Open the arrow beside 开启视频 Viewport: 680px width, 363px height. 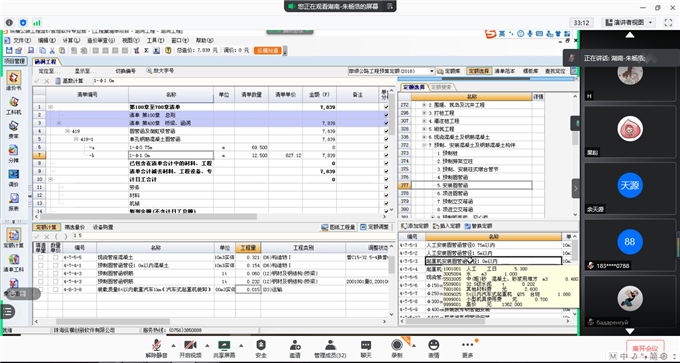(207, 346)
